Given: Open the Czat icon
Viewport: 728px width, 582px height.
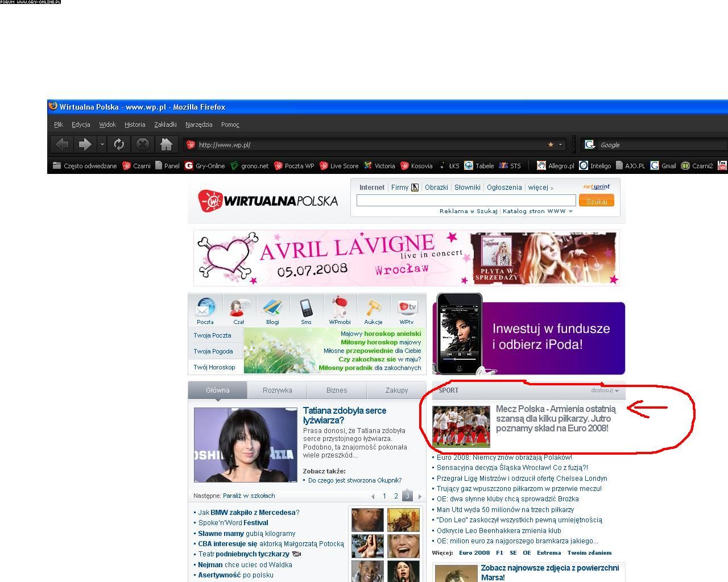Looking at the screenshot, I should pos(239,310).
